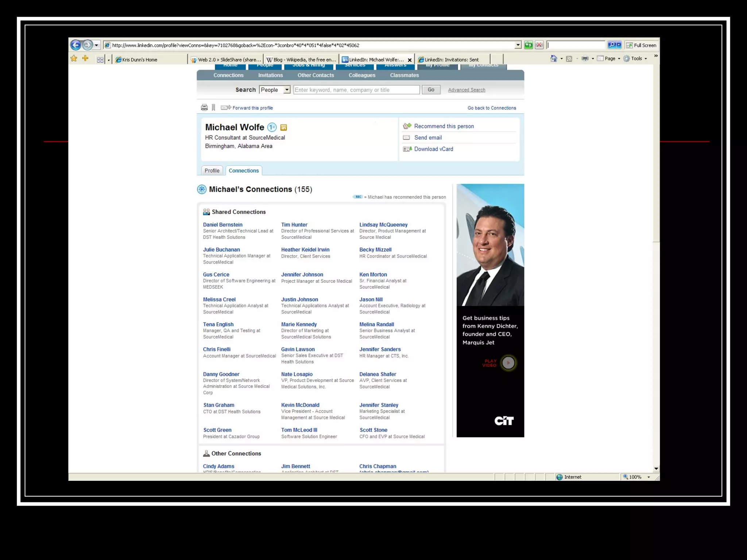Click Add to Favorites plus icon

(x=85, y=59)
